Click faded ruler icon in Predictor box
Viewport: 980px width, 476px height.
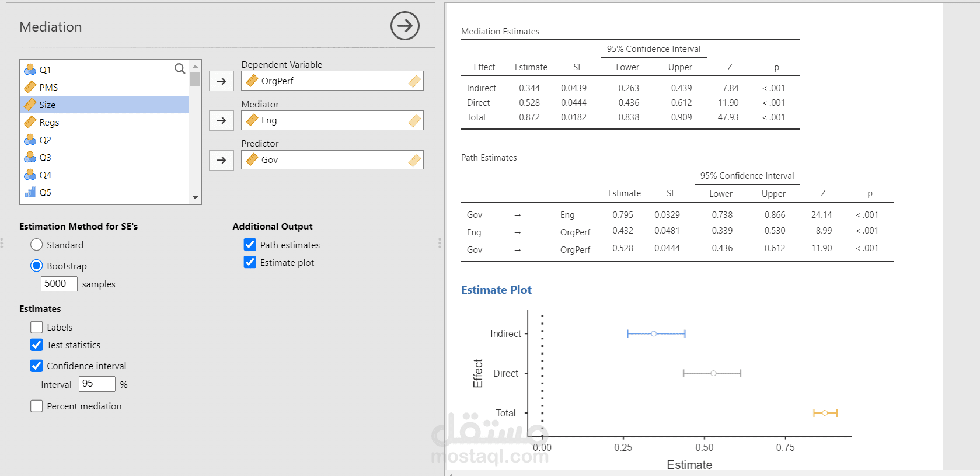tap(414, 160)
